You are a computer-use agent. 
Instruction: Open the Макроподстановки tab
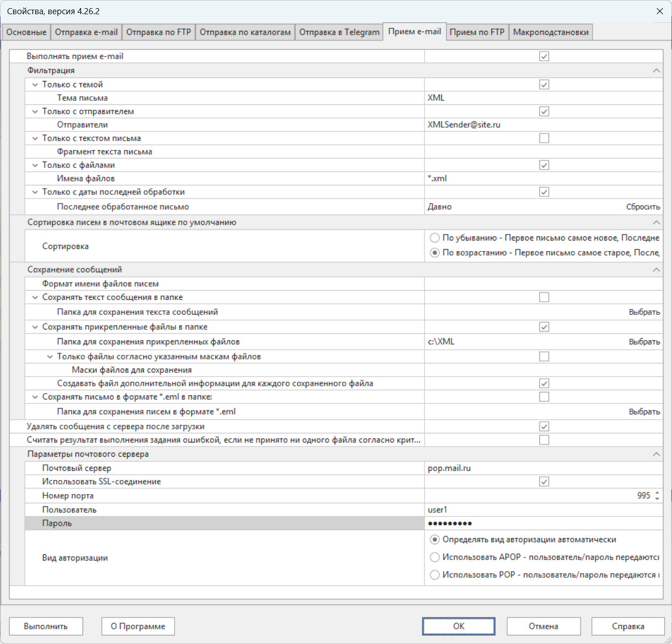551,32
